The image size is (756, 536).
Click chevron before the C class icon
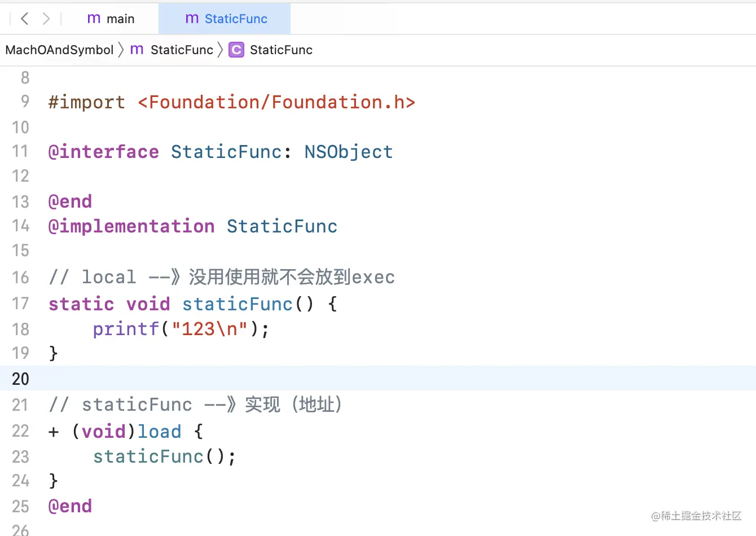(x=221, y=50)
